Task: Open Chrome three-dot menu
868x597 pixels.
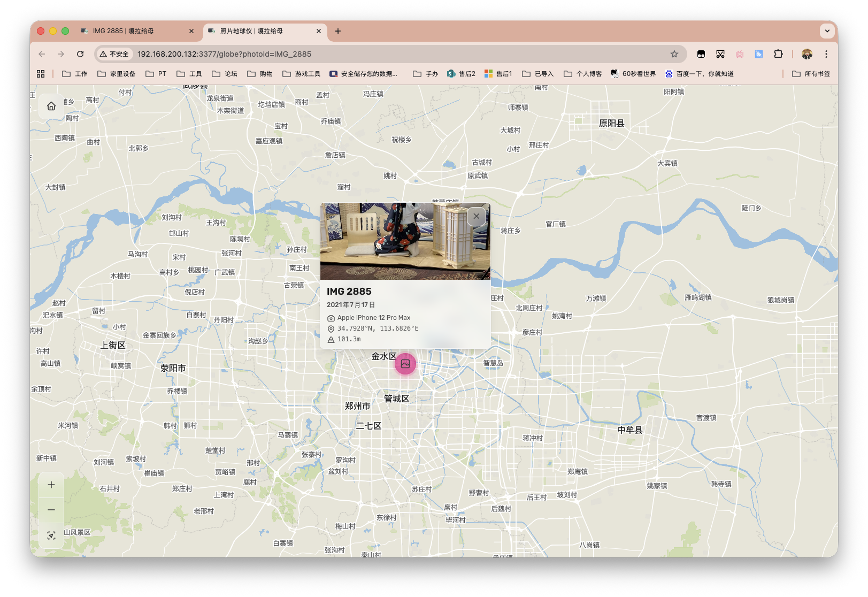Action: point(826,54)
